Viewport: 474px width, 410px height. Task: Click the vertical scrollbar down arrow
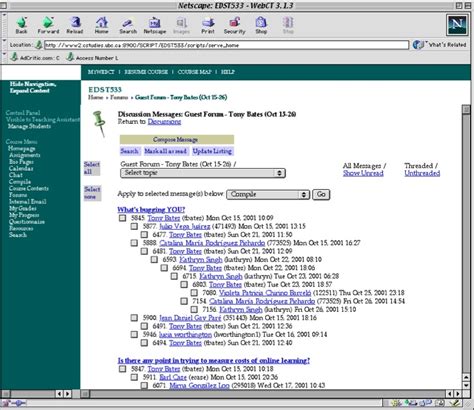coord(466,385)
